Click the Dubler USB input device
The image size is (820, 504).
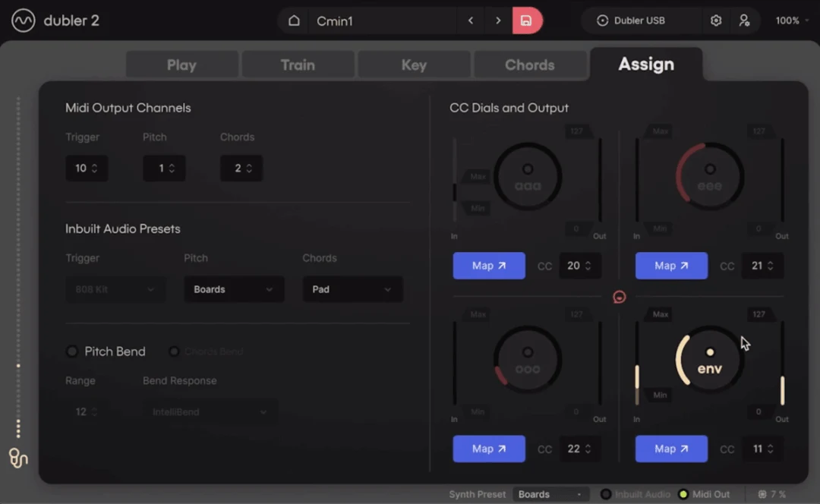(x=631, y=20)
